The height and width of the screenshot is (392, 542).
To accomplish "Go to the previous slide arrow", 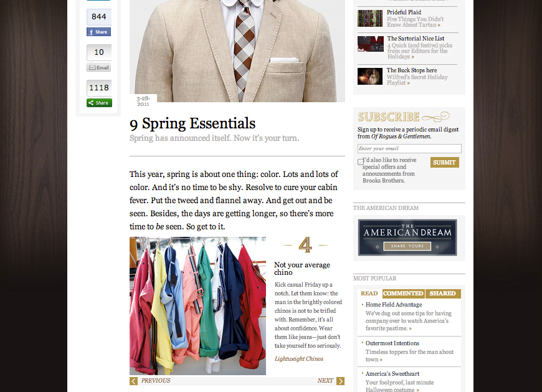I will pos(133,381).
